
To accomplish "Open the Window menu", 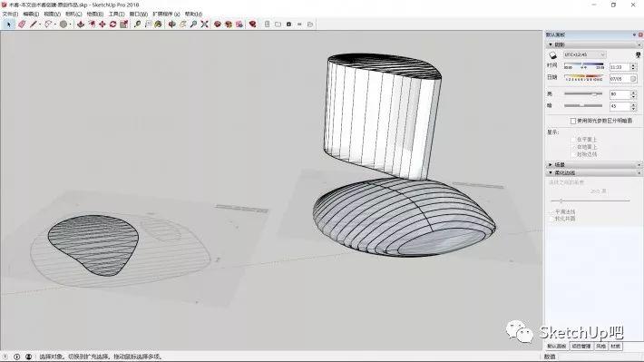I will click(x=139, y=14).
